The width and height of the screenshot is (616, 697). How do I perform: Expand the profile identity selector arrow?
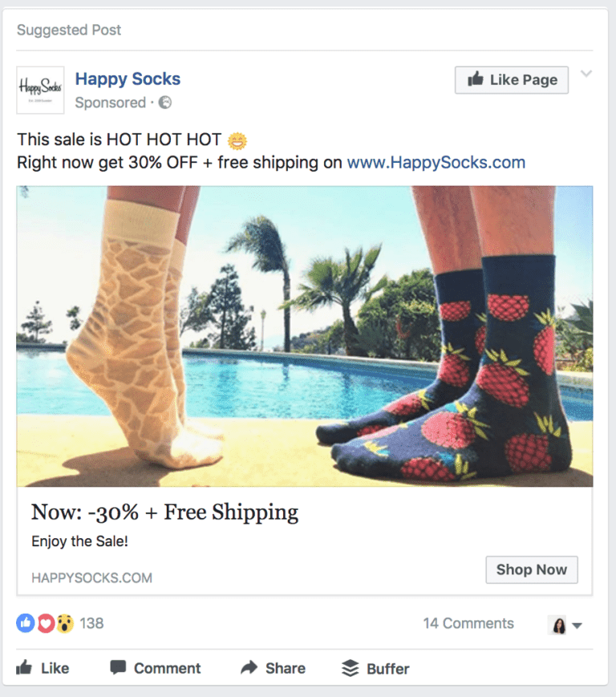click(577, 626)
